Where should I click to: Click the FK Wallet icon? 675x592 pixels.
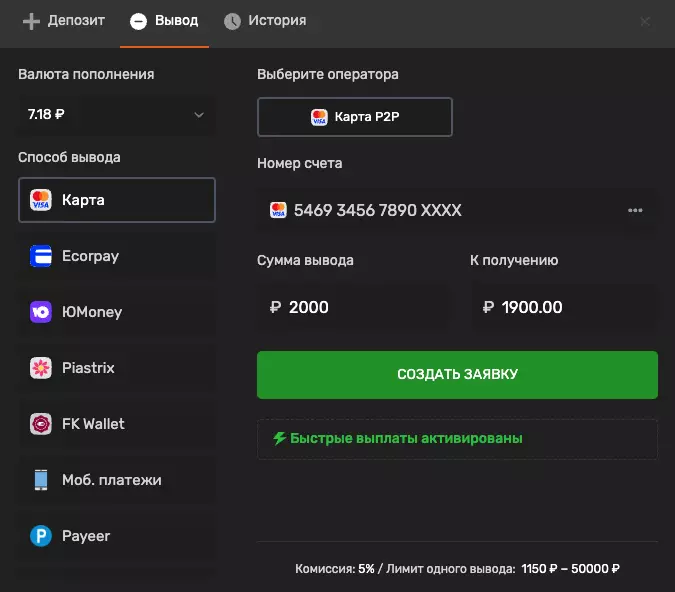[41, 424]
